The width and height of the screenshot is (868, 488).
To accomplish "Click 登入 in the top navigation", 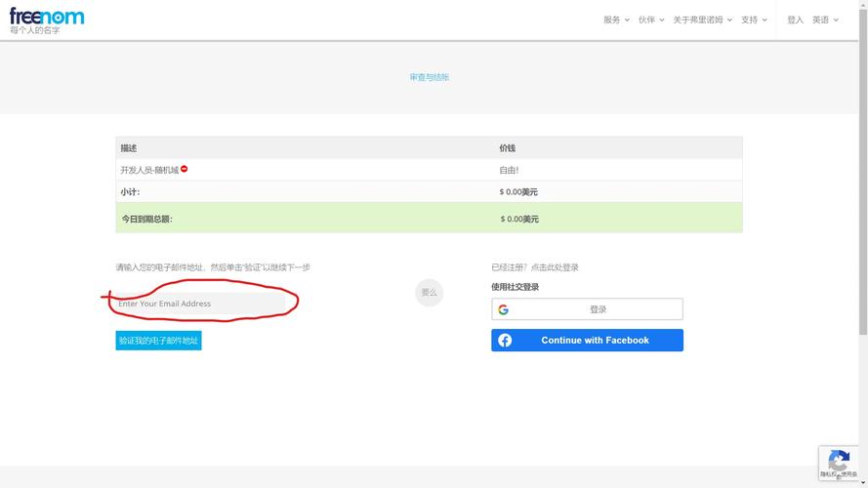I will pyautogui.click(x=795, y=20).
